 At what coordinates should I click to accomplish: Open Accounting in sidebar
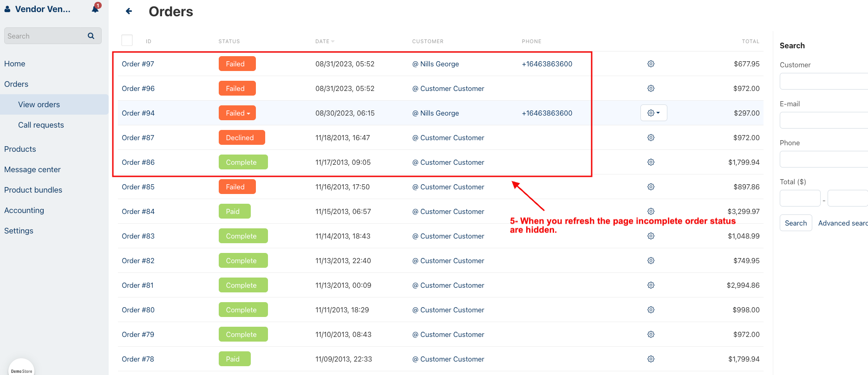tap(24, 210)
